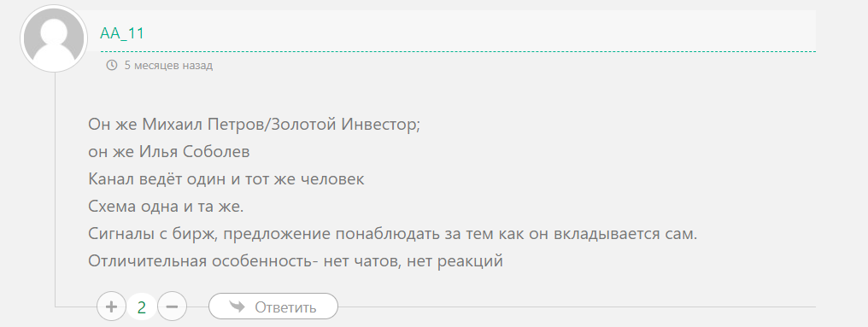Open the AA_11 username profile link

(122, 33)
